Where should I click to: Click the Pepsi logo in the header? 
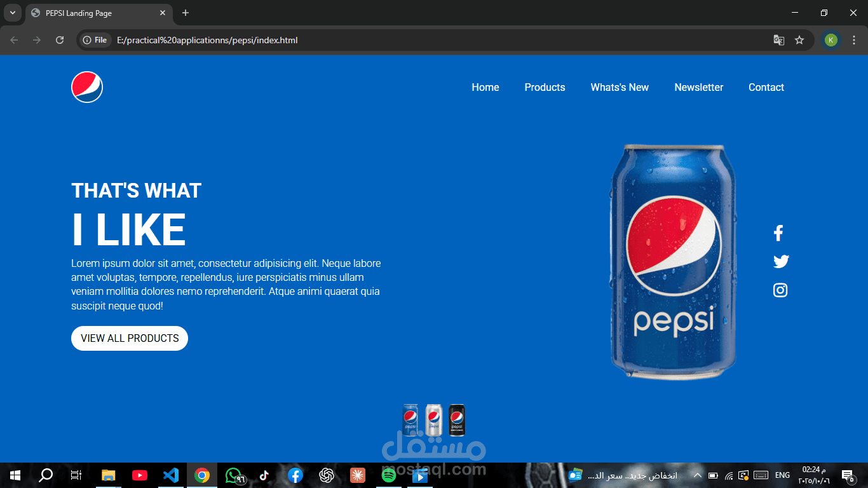86,86
